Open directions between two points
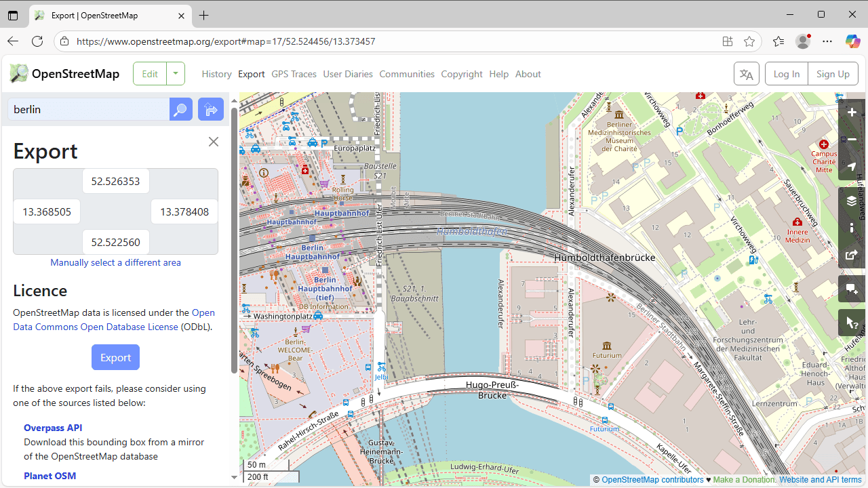 (210, 109)
